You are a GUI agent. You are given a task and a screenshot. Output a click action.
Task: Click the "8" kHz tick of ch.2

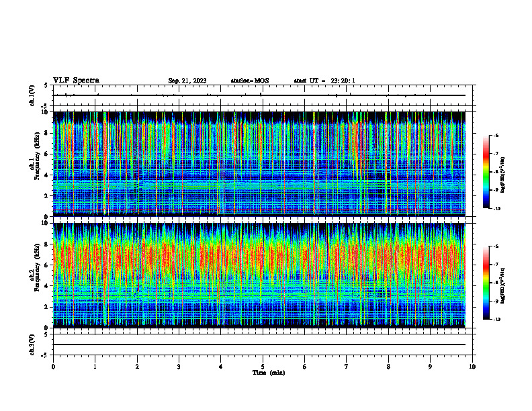[x=47, y=244]
